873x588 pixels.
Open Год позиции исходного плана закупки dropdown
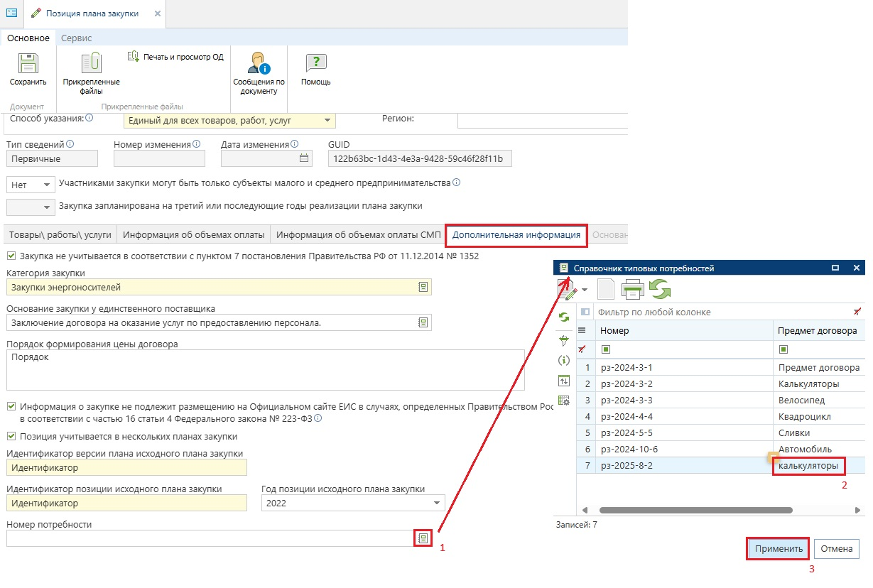pyautogui.click(x=436, y=503)
